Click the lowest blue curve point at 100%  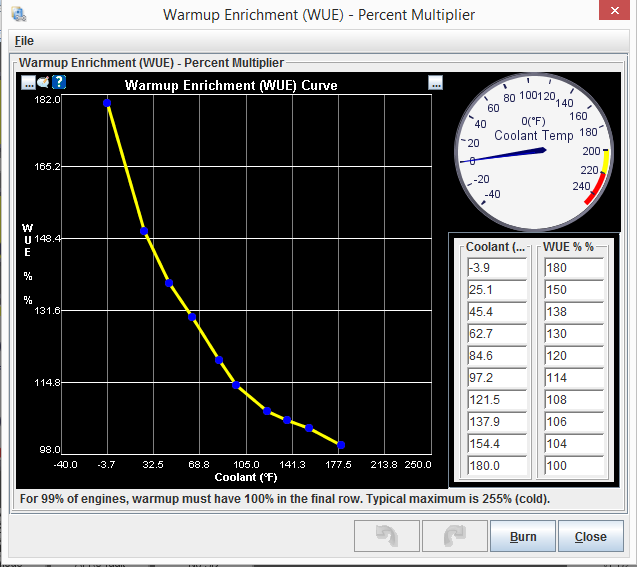click(341, 445)
